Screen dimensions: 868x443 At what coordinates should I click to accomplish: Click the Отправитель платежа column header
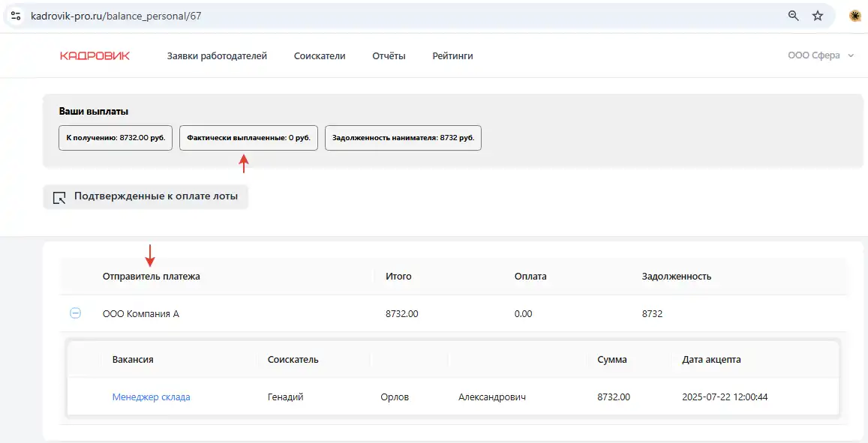pos(152,276)
